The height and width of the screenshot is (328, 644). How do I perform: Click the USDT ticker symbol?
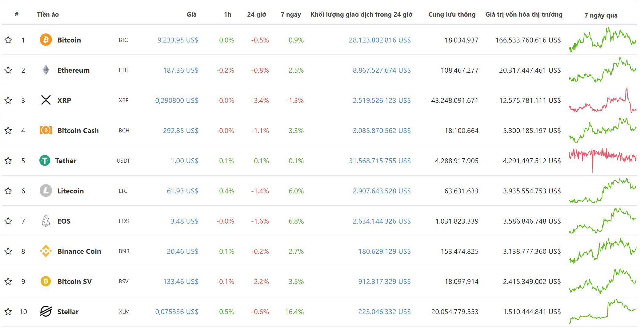(123, 160)
